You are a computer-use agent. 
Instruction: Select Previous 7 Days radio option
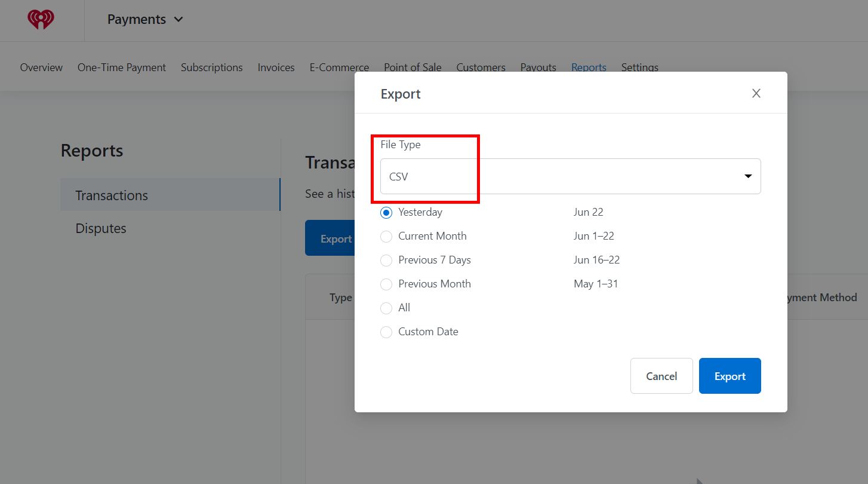386,260
